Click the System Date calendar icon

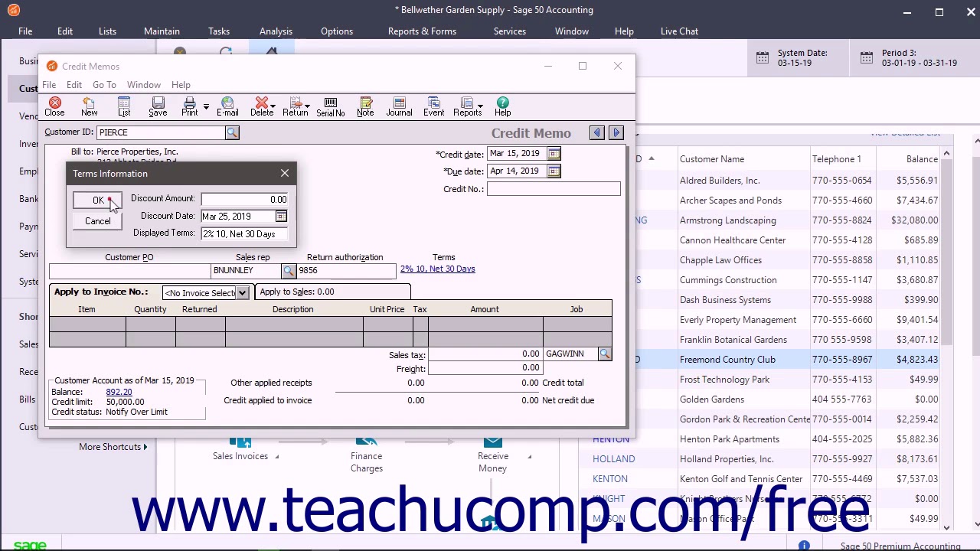point(763,58)
